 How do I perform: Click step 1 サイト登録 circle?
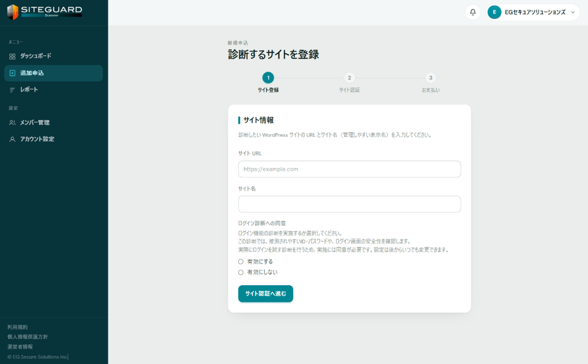pyautogui.click(x=268, y=78)
